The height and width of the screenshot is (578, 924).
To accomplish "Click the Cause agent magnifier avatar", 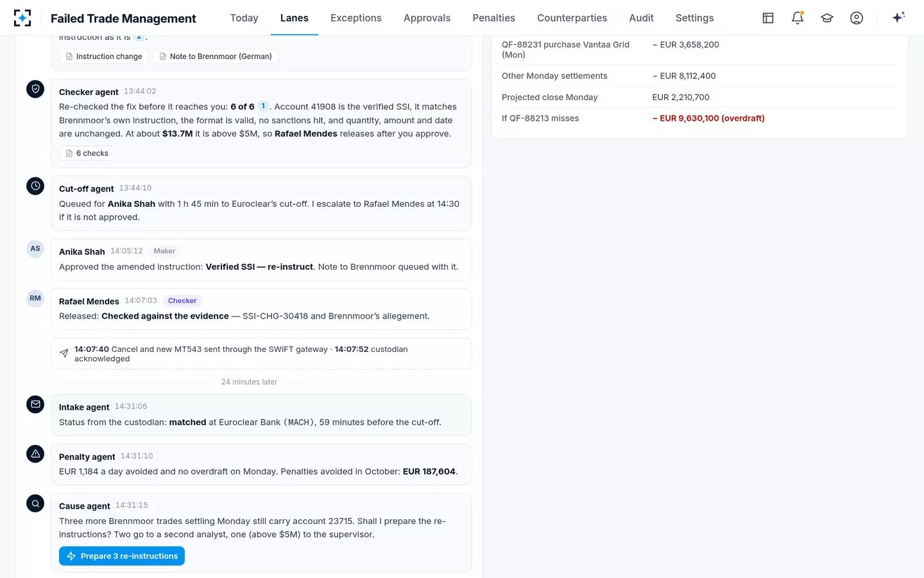I will click(35, 504).
